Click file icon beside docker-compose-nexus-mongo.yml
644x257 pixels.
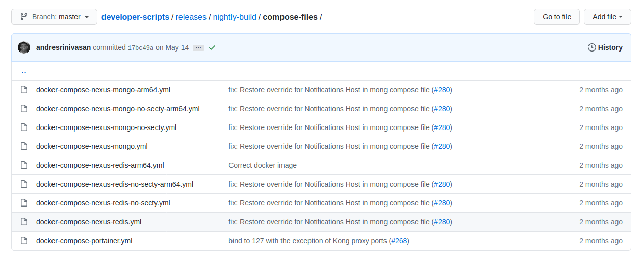23,146
